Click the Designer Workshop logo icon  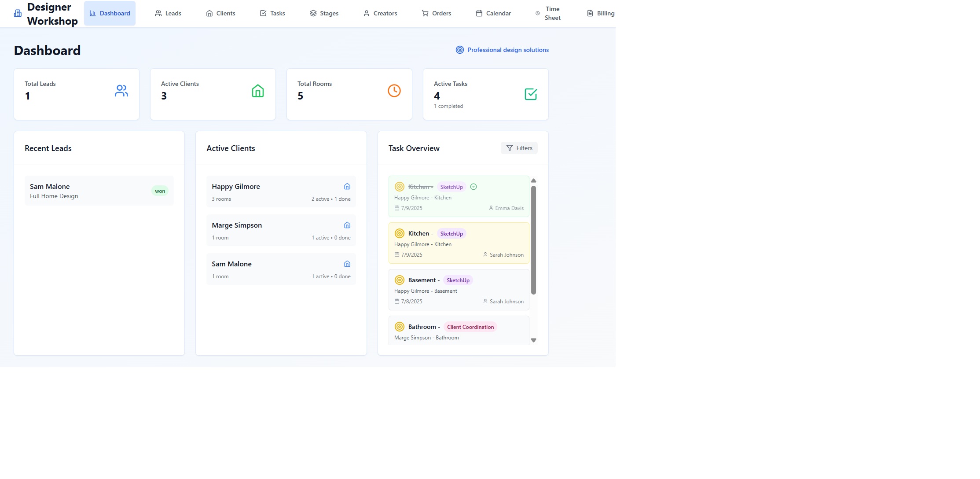coord(18,14)
